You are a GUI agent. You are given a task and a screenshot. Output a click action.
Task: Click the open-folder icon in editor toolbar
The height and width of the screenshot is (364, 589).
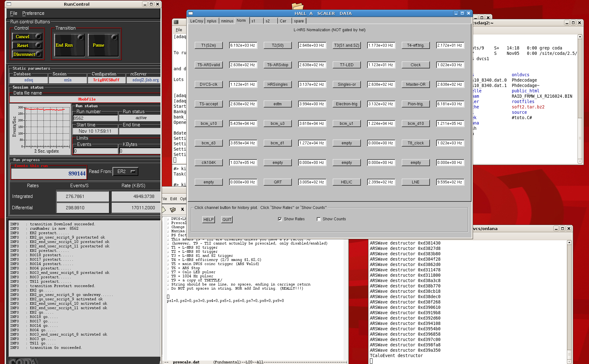[x=172, y=210]
